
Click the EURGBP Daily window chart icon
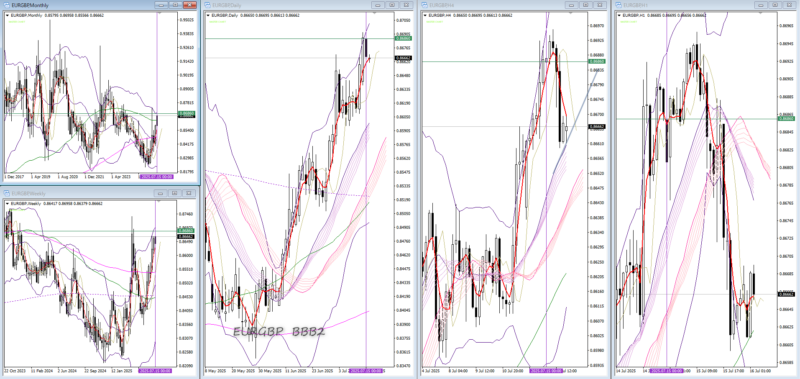pos(207,5)
